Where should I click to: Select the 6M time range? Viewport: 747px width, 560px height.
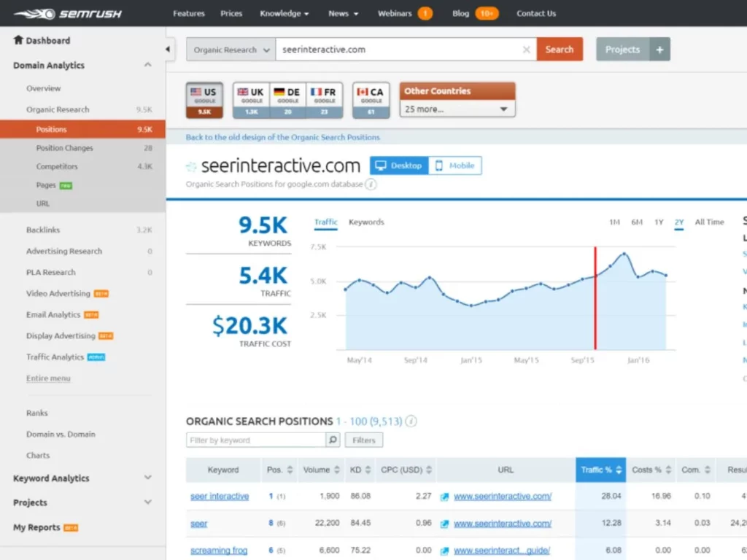pyautogui.click(x=636, y=222)
